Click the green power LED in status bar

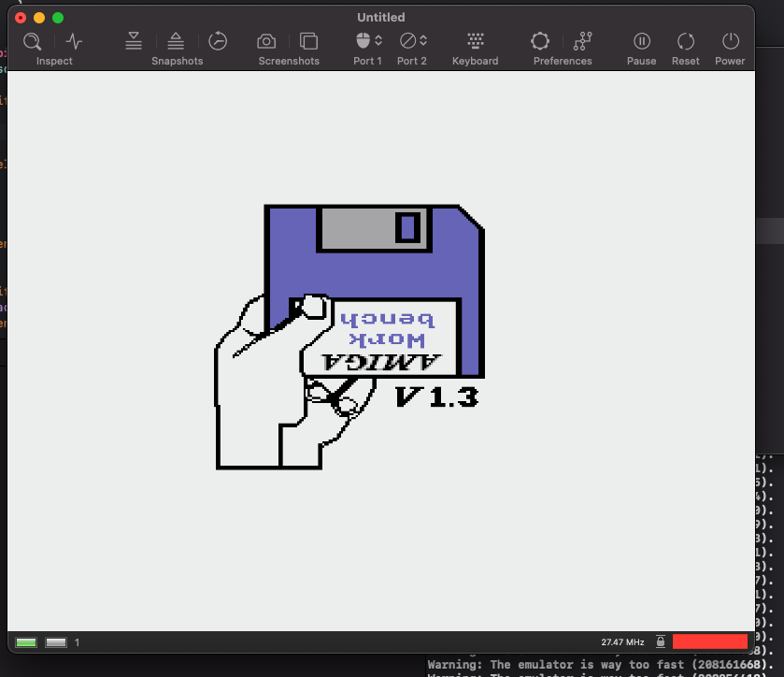(26, 642)
